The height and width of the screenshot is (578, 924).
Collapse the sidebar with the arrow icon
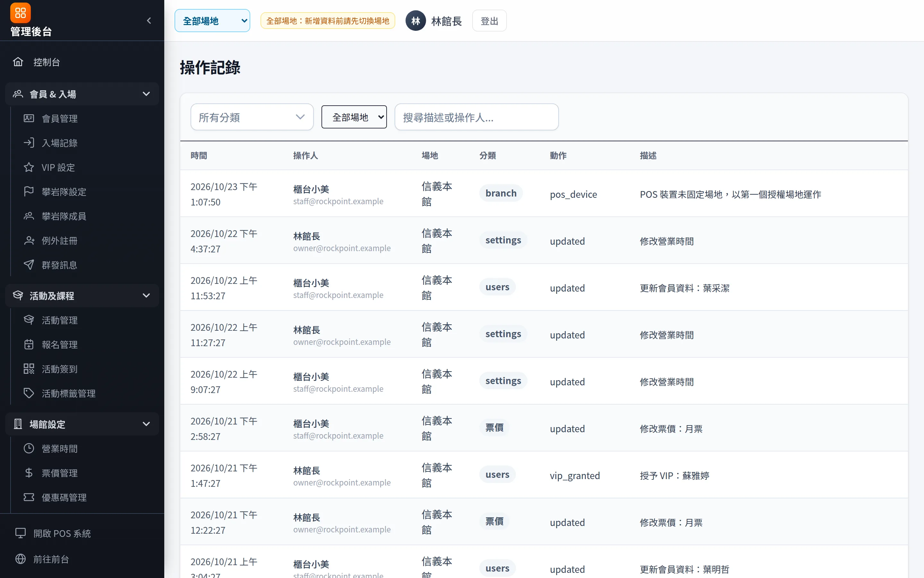click(149, 21)
